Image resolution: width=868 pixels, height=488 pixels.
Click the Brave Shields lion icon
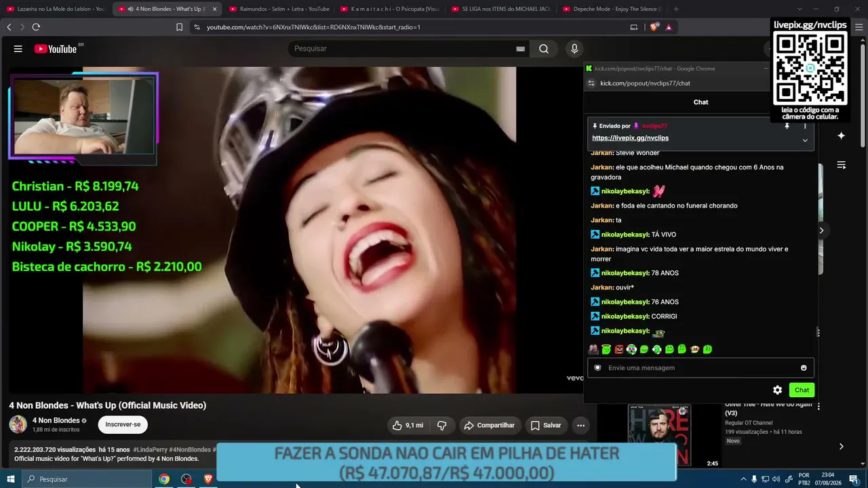click(654, 27)
